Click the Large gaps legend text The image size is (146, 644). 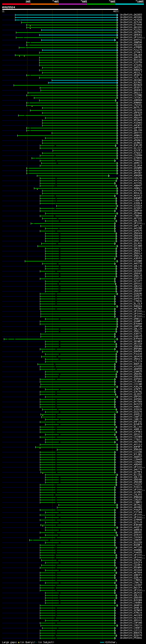click(x=28, y=642)
